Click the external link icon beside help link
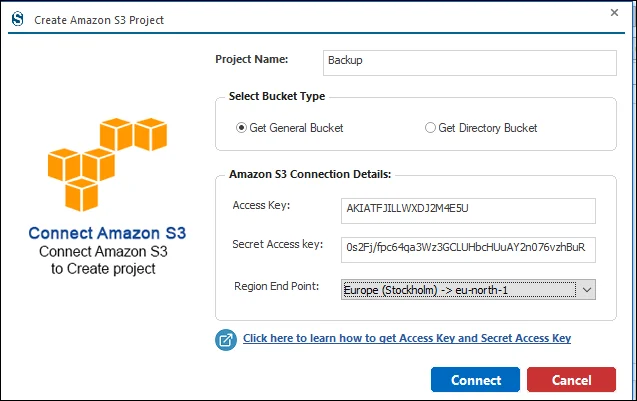 226,340
